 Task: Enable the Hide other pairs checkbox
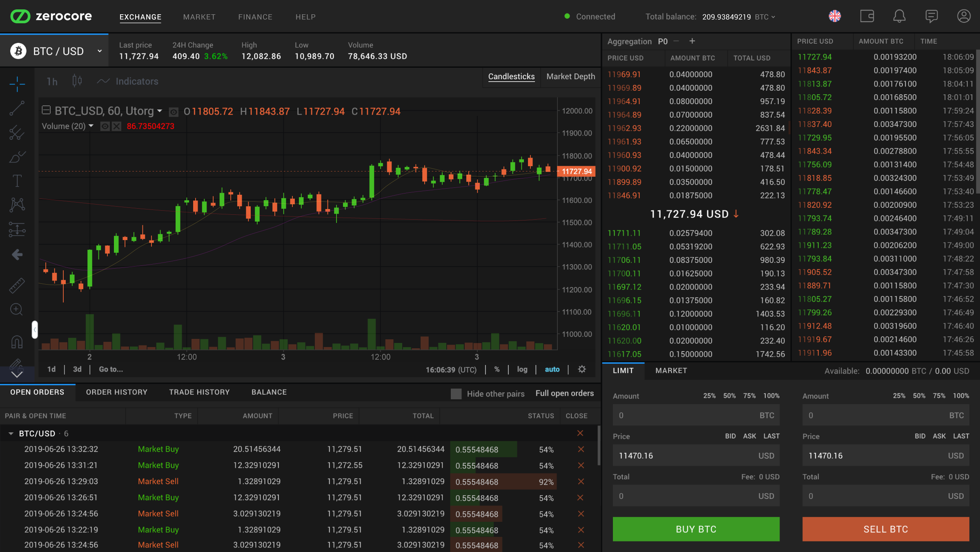(x=456, y=393)
